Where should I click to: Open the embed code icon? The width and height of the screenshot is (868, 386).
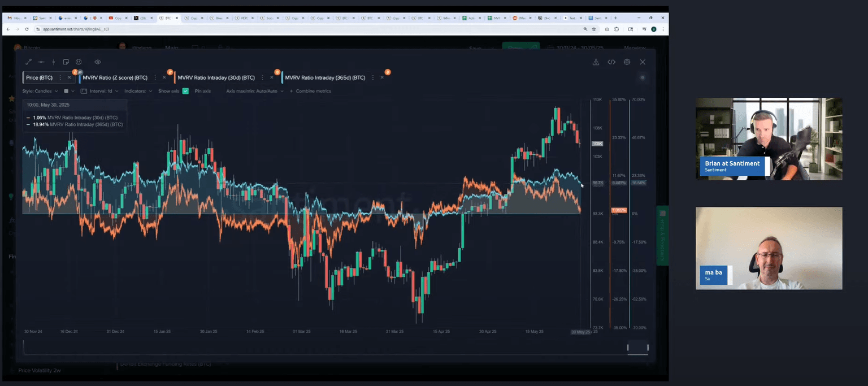point(611,62)
